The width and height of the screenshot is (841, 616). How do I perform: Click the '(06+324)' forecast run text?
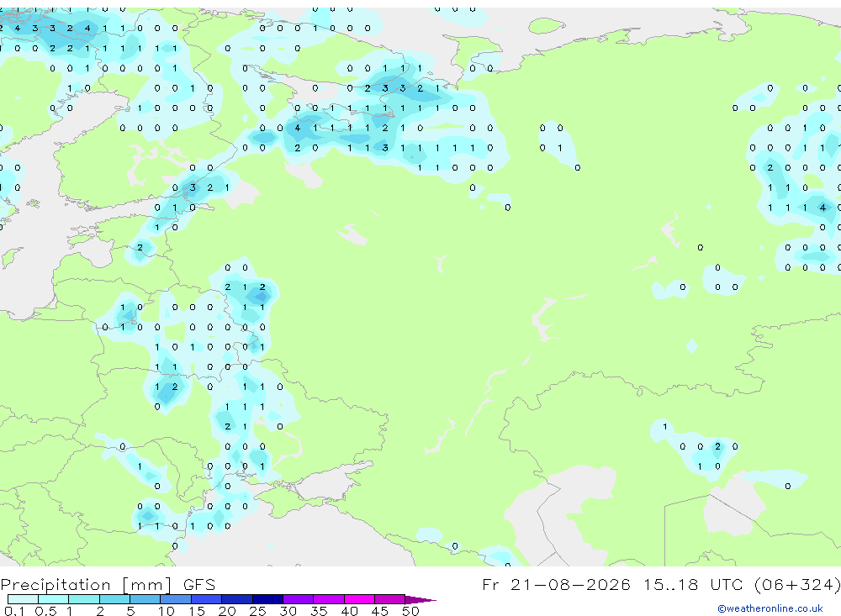[x=797, y=584]
